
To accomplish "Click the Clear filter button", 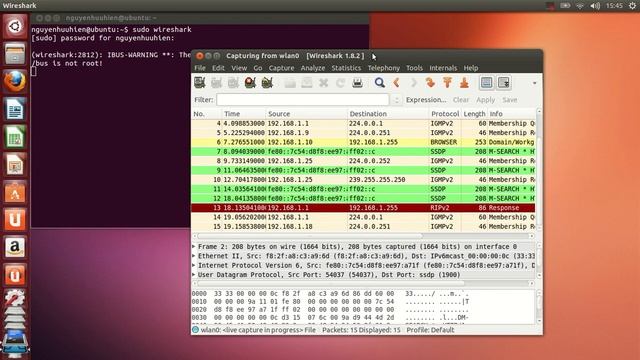I will click(461, 100).
